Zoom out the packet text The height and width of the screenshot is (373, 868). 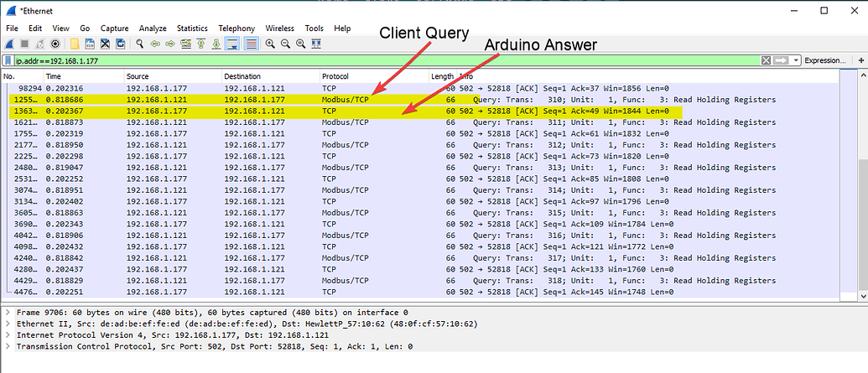(x=286, y=44)
